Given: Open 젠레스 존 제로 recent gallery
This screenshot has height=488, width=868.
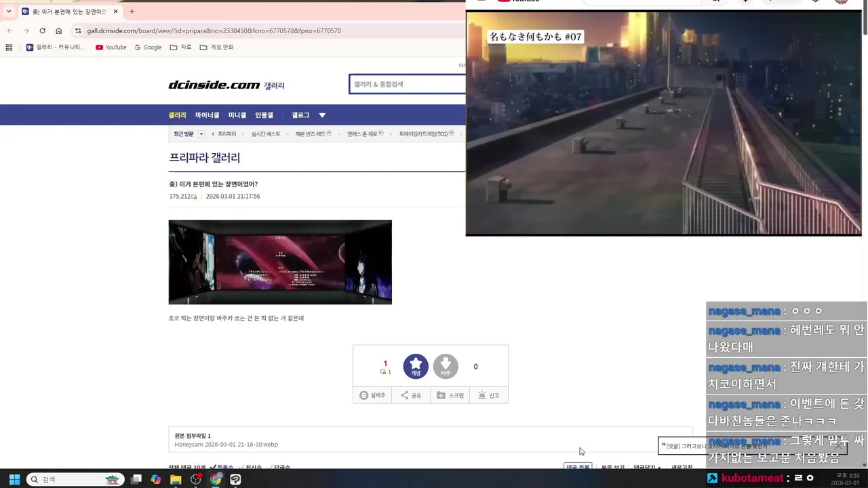Looking at the screenshot, I should [365, 134].
